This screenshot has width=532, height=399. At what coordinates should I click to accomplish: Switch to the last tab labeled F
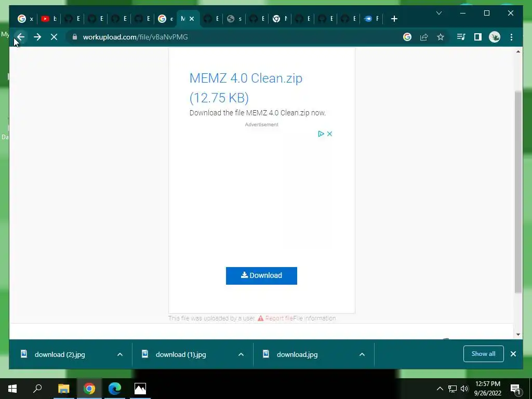(x=371, y=19)
